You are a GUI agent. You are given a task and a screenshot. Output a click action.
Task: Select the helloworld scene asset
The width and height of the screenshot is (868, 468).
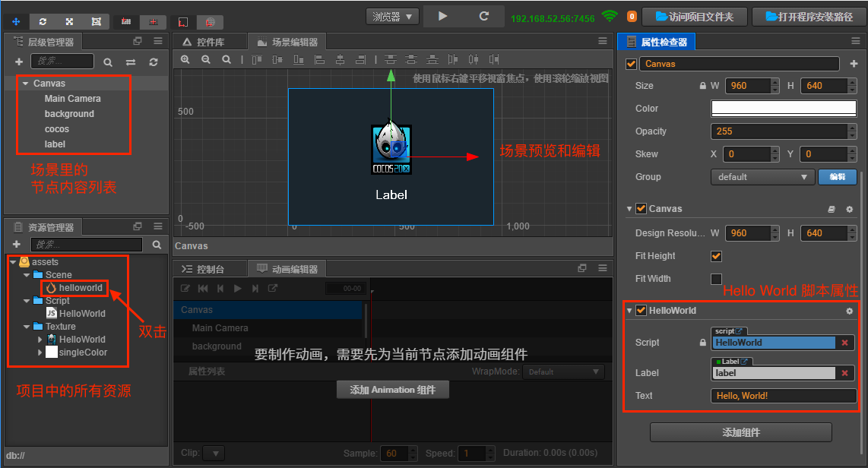click(74, 288)
